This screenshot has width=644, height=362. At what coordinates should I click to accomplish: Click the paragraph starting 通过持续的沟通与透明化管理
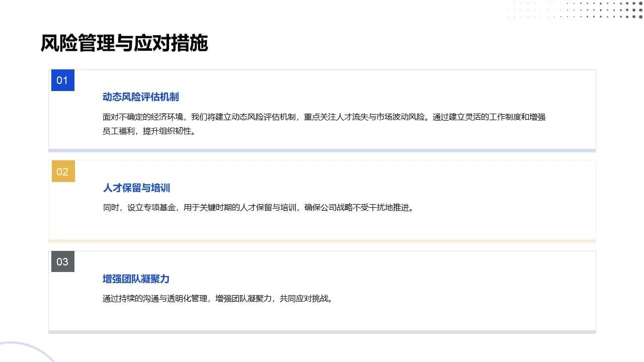(x=219, y=298)
